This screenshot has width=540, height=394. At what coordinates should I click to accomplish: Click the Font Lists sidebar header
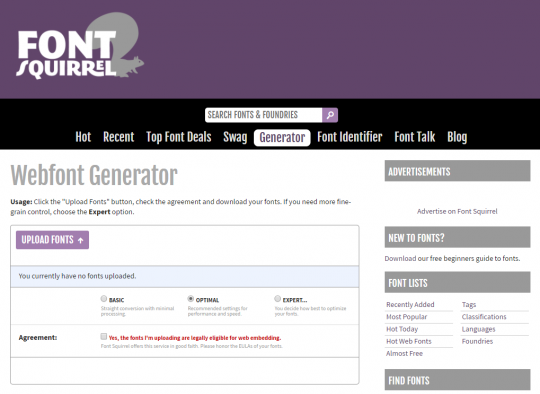coord(457,282)
